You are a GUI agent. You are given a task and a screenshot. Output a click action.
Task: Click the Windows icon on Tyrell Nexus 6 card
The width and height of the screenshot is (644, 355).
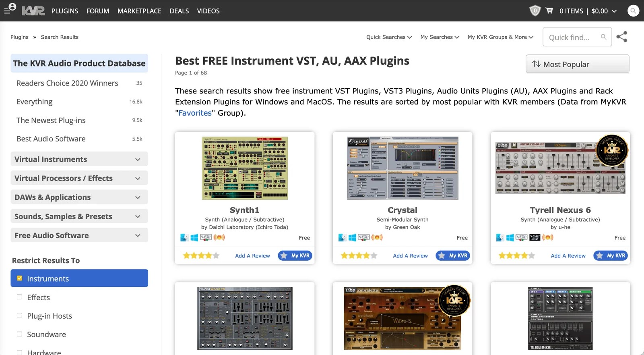click(510, 238)
